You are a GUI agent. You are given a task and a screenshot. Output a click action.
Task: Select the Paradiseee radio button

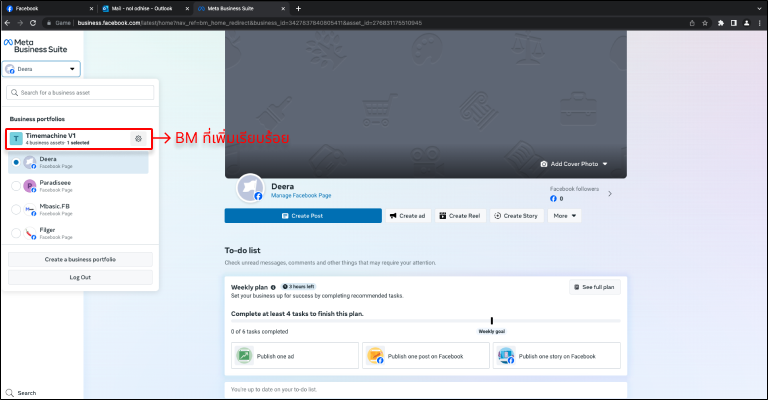[x=16, y=186]
